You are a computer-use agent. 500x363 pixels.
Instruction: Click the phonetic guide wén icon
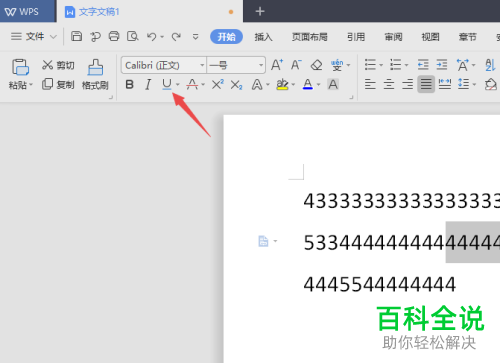tap(337, 65)
